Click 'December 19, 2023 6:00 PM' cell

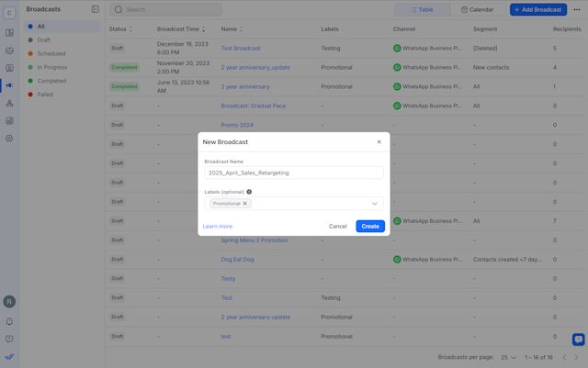pos(183,48)
